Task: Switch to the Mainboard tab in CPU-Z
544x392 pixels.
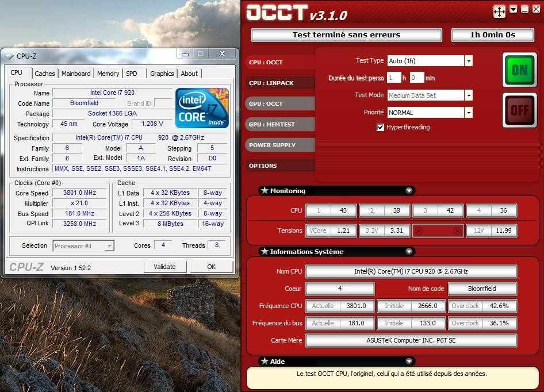Action: (76, 74)
